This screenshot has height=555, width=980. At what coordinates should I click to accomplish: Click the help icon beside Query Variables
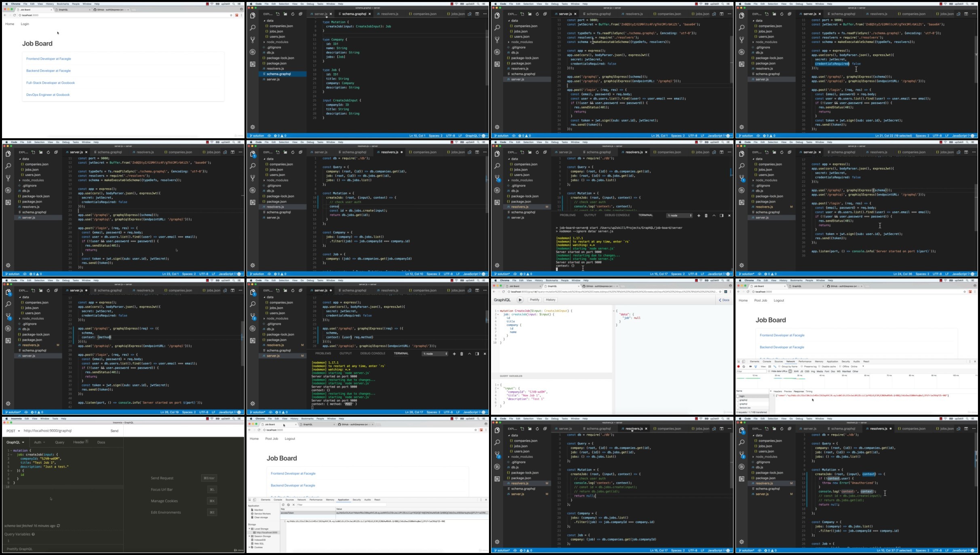[x=33, y=534]
